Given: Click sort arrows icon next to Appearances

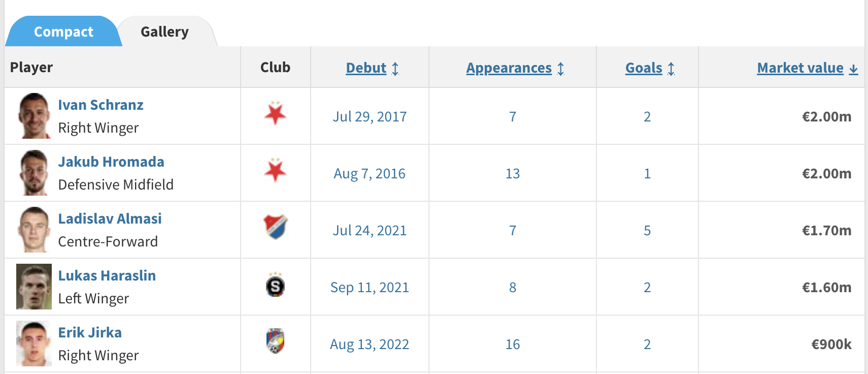Looking at the screenshot, I should [561, 69].
